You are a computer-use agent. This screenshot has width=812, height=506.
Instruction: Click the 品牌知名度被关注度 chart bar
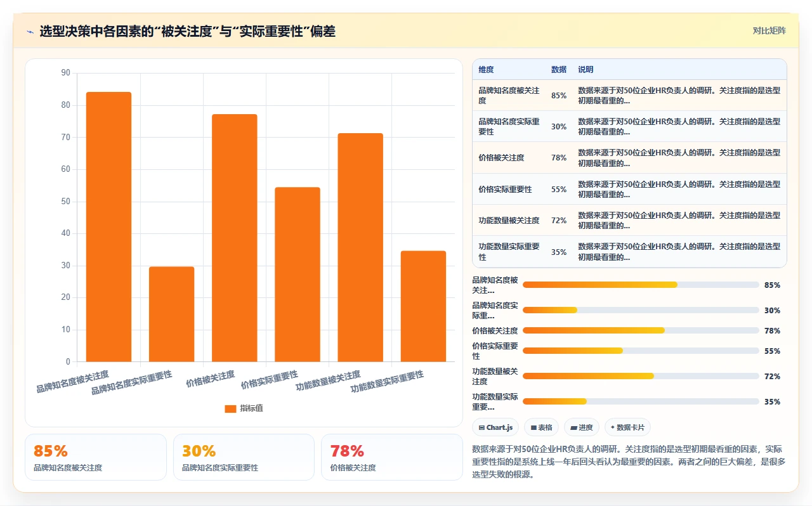point(108,227)
